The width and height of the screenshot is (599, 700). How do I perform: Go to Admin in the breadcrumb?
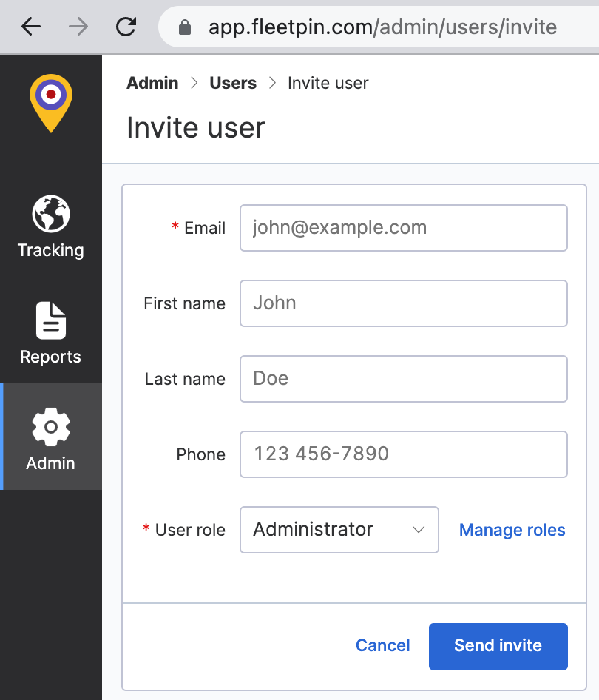coord(152,83)
